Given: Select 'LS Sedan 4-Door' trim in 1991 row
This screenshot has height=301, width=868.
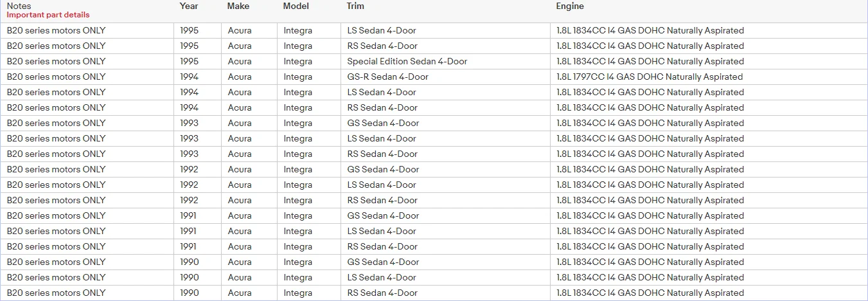Looking at the screenshot, I should tap(382, 231).
